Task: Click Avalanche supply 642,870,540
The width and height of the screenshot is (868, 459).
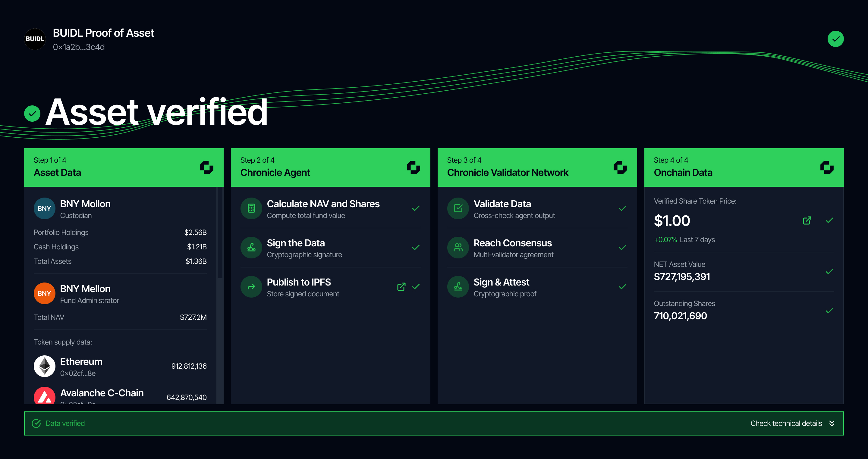Action: coord(187,398)
